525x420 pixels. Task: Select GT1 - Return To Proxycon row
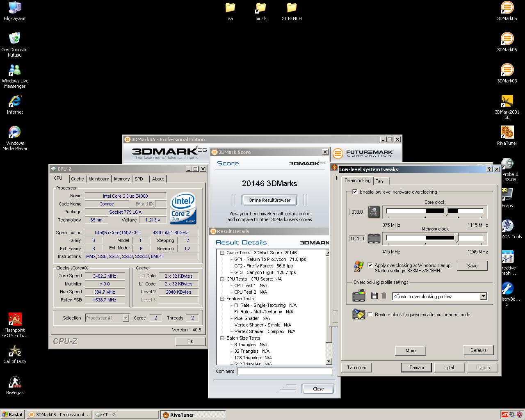coord(270,259)
